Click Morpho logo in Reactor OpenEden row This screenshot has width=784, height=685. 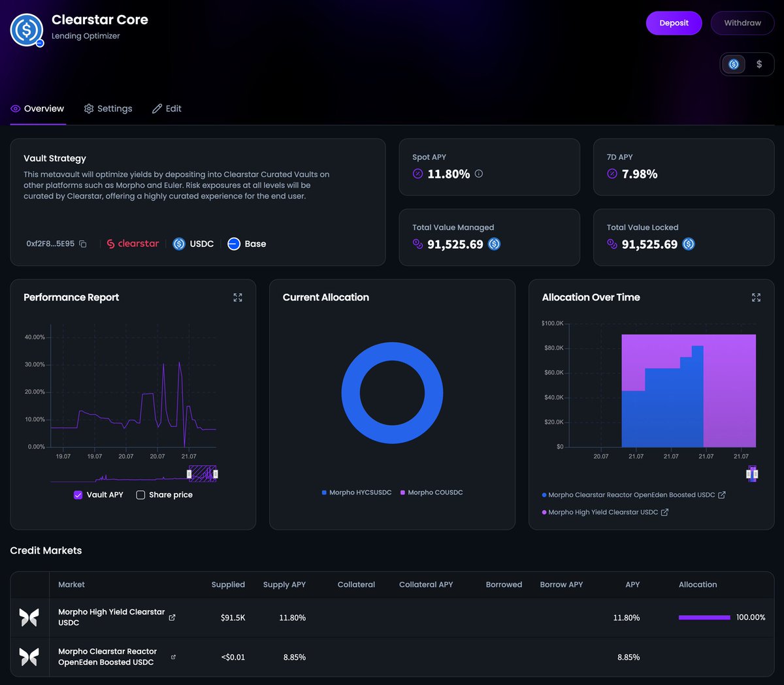click(29, 657)
